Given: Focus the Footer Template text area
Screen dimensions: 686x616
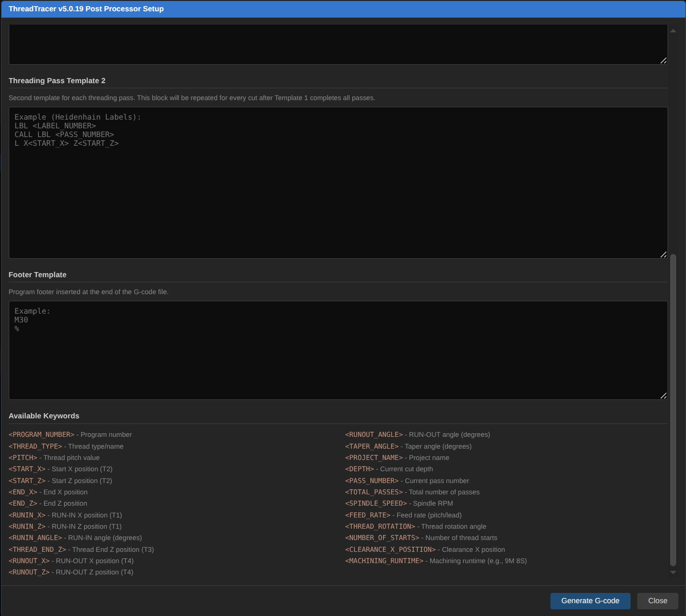Looking at the screenshot, I should (338, 351).
